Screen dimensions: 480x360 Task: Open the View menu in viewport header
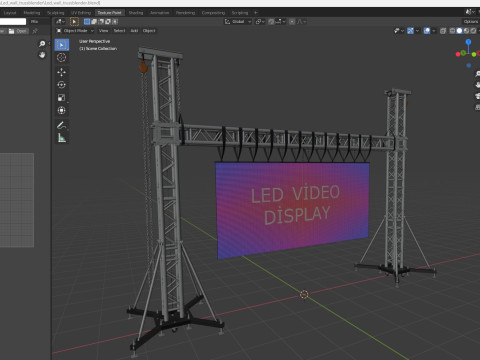[104, 31]
